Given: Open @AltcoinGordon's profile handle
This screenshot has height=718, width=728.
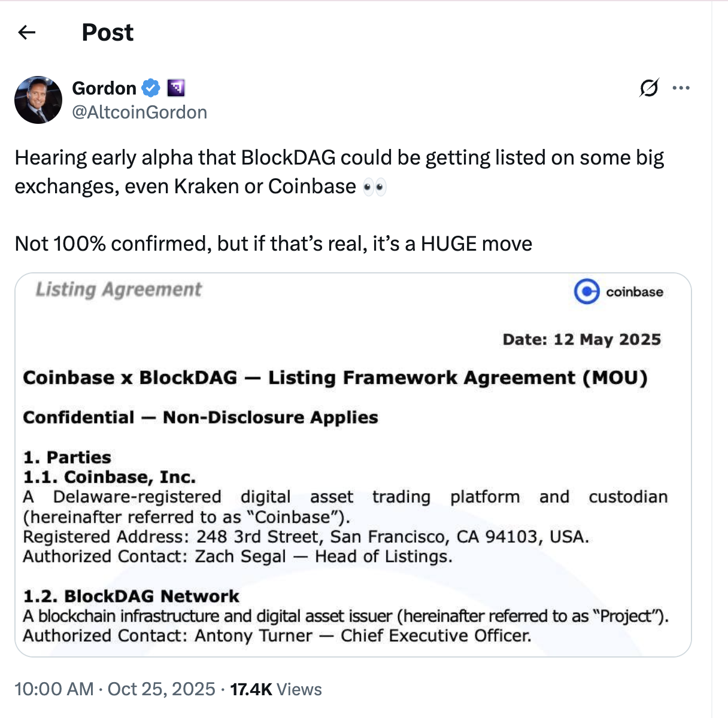Looking at the screenshot, I should 139,112.
